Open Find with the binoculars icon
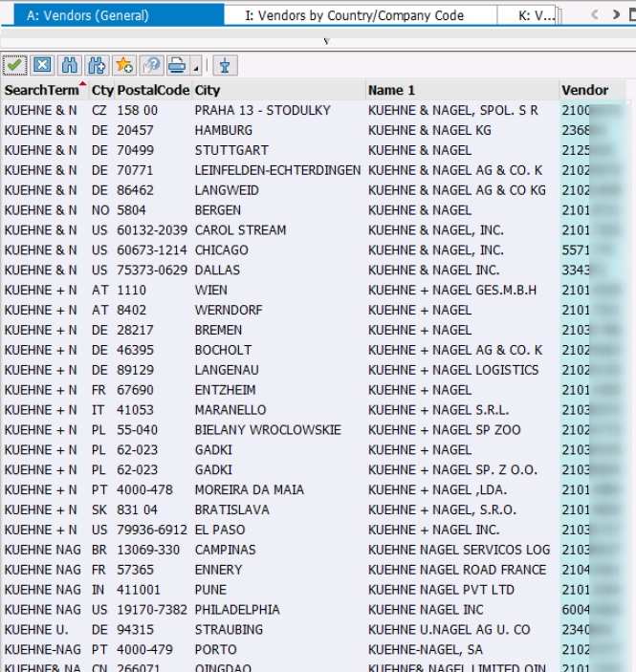This screenshot has width=636, height=672. click(x=69, y=65)
